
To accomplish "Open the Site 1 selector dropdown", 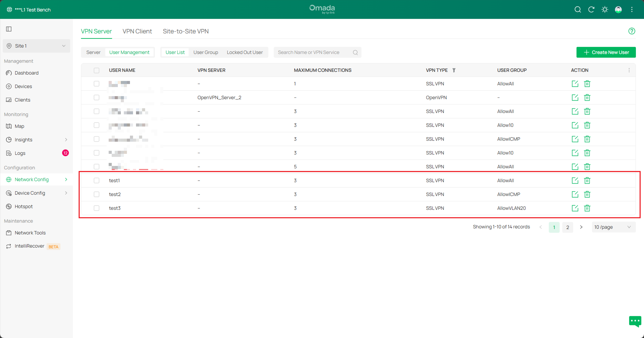I will pyautogui.click(x=36, y=46).
